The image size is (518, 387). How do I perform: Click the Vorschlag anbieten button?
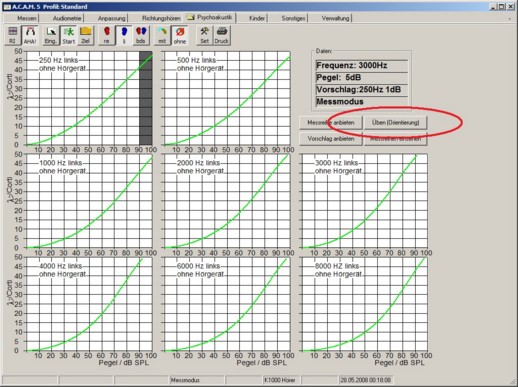pos(331,139)
